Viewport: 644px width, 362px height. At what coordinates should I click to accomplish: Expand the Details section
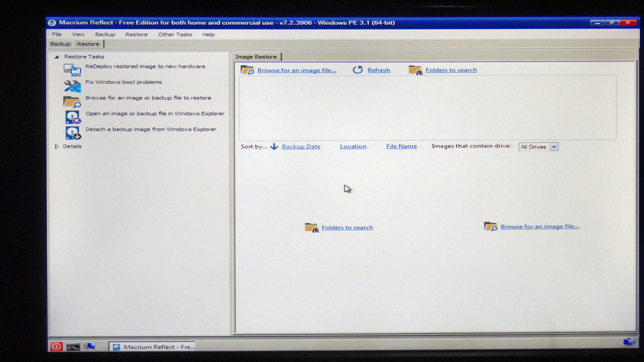tap(57, 146)
